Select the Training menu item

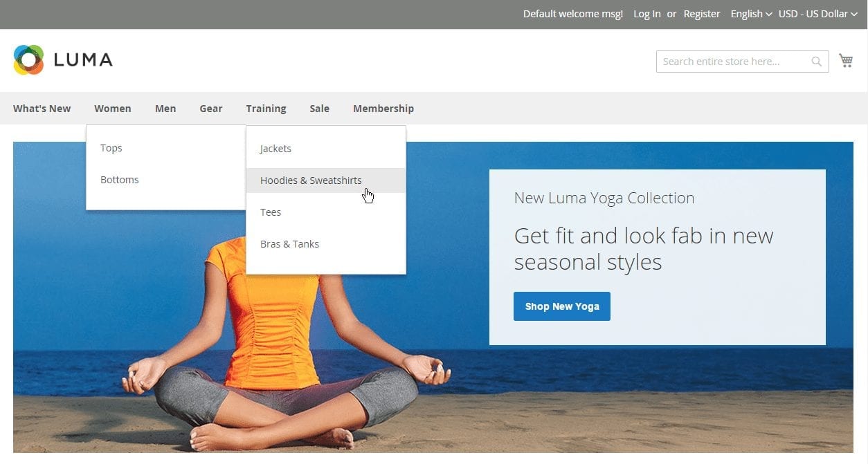[266, 109]
